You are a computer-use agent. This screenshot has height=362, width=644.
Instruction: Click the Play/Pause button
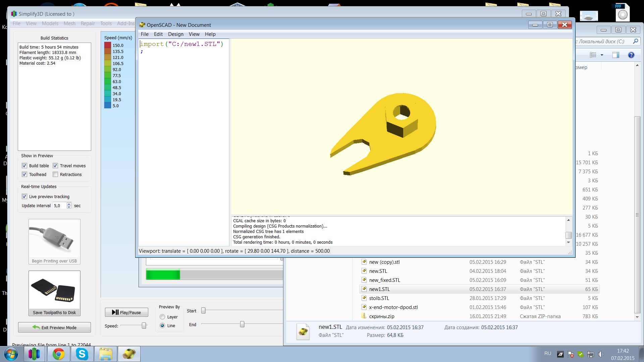click(x=126, y=312)
